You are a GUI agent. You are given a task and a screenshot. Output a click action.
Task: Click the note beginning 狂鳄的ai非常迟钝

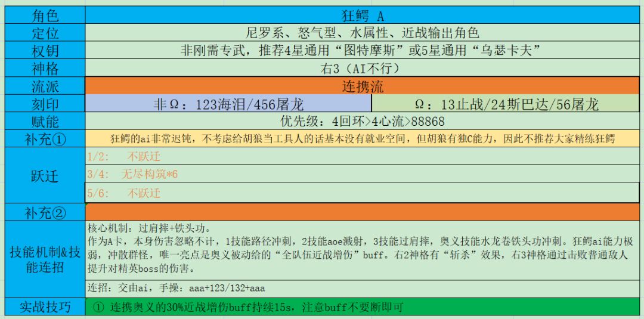click(363, 139)
